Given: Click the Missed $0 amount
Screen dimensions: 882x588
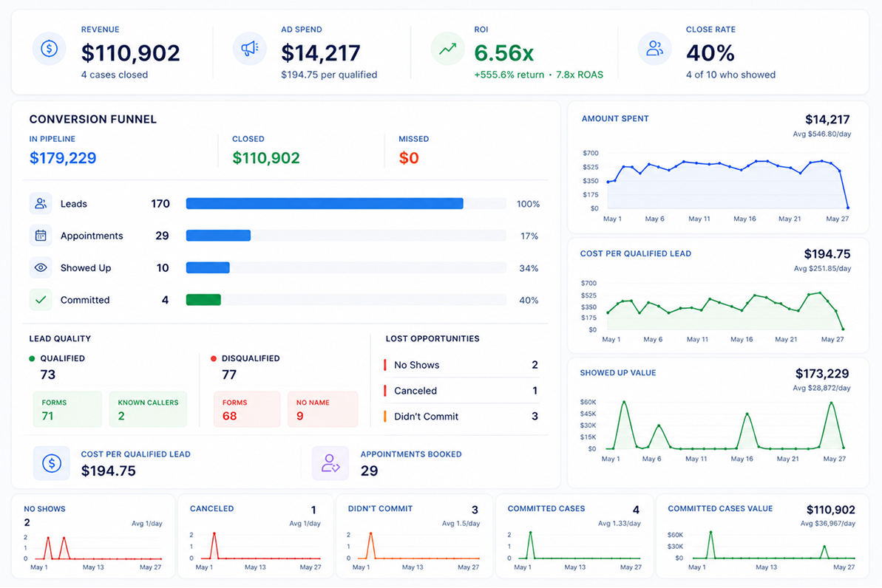Looking at the screenshot, I should [x=409, y=158].
